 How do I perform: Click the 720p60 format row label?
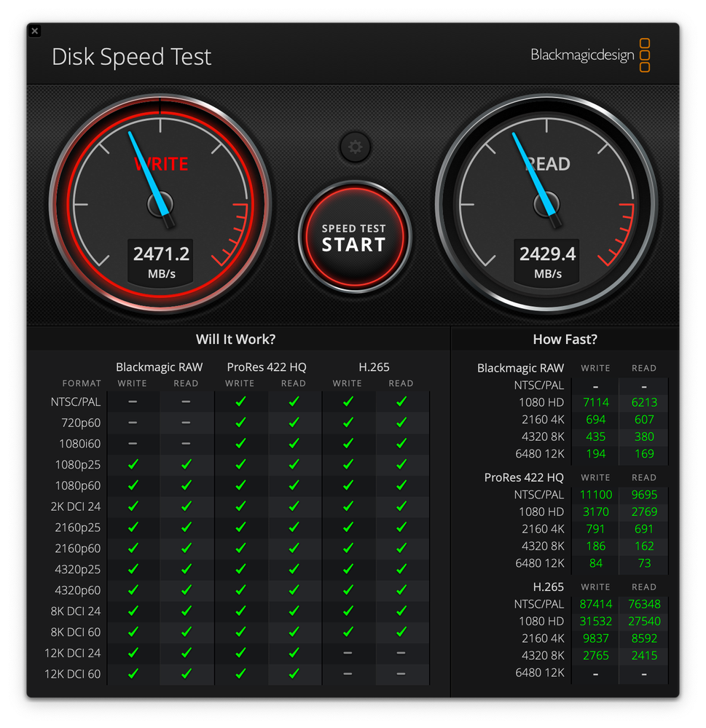point(81,423)
